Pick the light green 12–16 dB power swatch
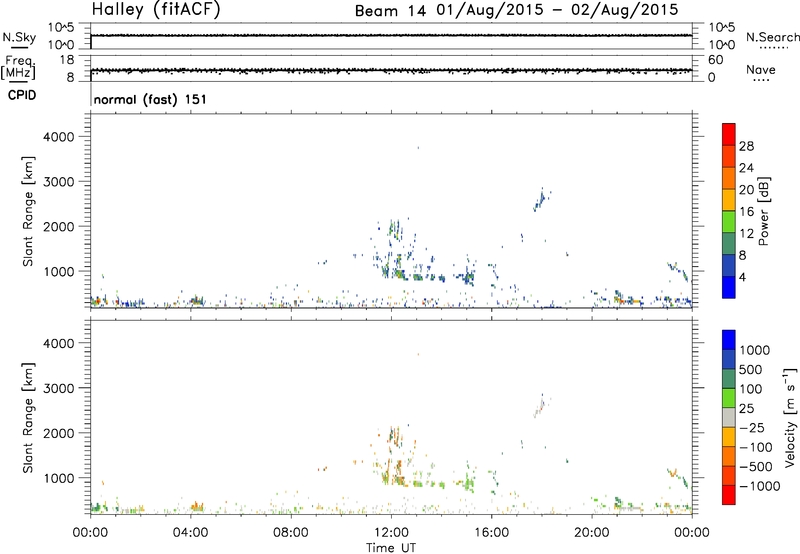Image resolution: width=800 pixels, height=554 pixels. 729,221
